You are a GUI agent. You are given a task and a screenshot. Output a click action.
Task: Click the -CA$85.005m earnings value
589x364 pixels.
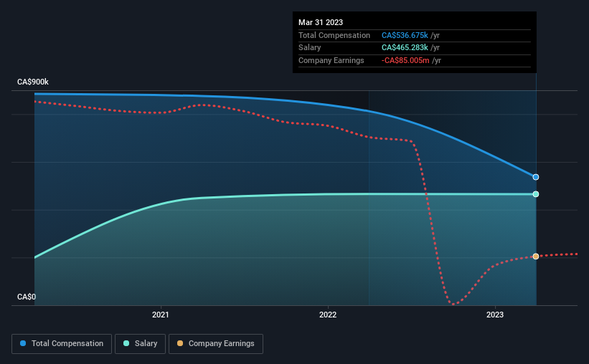(x=405, y=60)
